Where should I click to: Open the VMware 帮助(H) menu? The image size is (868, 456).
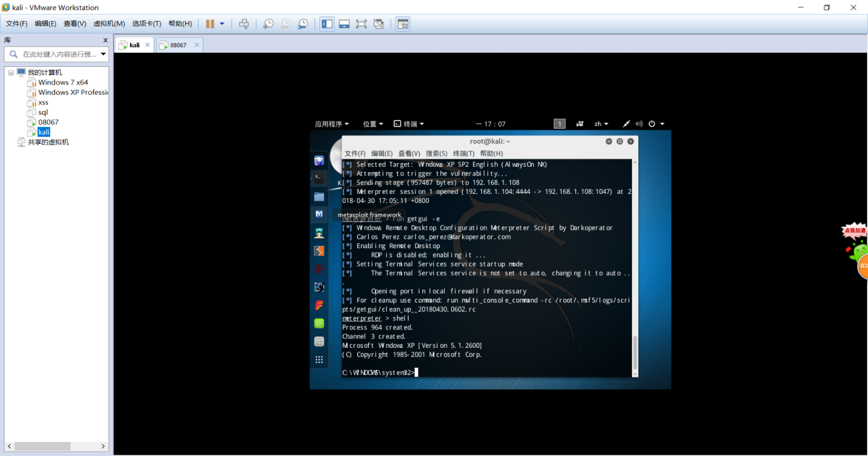[180, 24]
